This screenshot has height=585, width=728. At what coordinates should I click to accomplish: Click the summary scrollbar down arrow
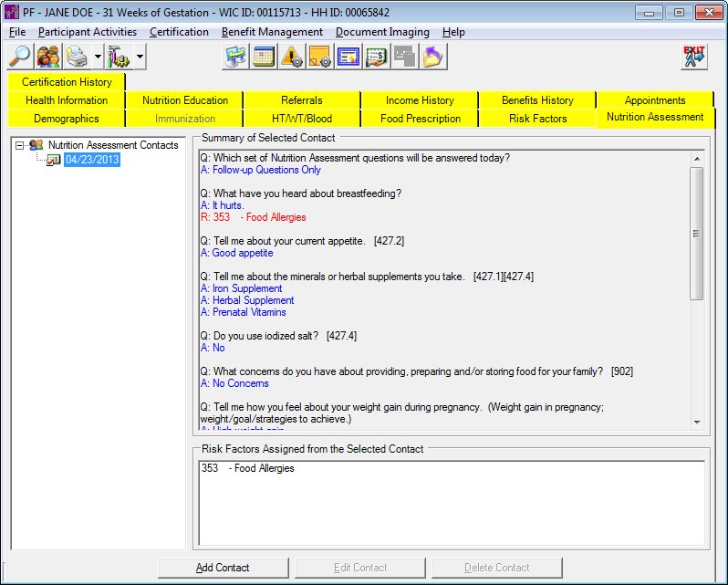tap(697, 422)
